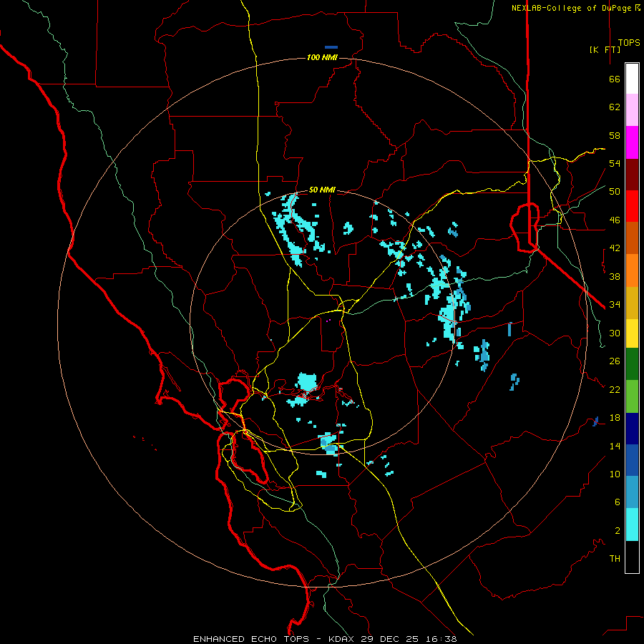Select the dark maroon legend swatch

(x=632, y=175)
